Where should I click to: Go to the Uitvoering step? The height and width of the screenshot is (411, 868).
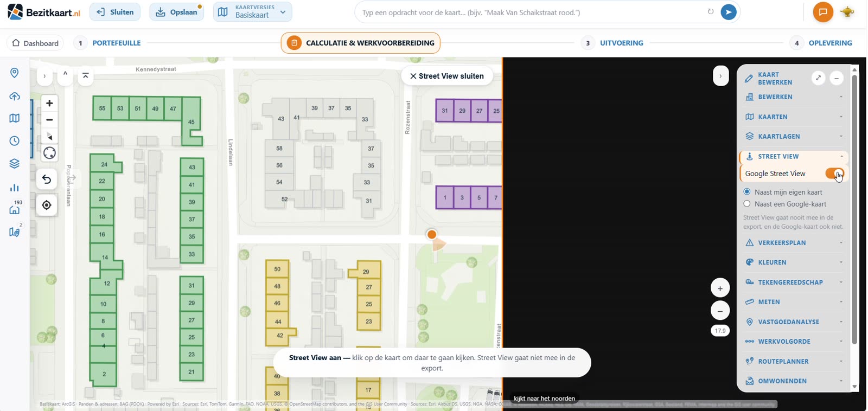(x=612, y=43)
